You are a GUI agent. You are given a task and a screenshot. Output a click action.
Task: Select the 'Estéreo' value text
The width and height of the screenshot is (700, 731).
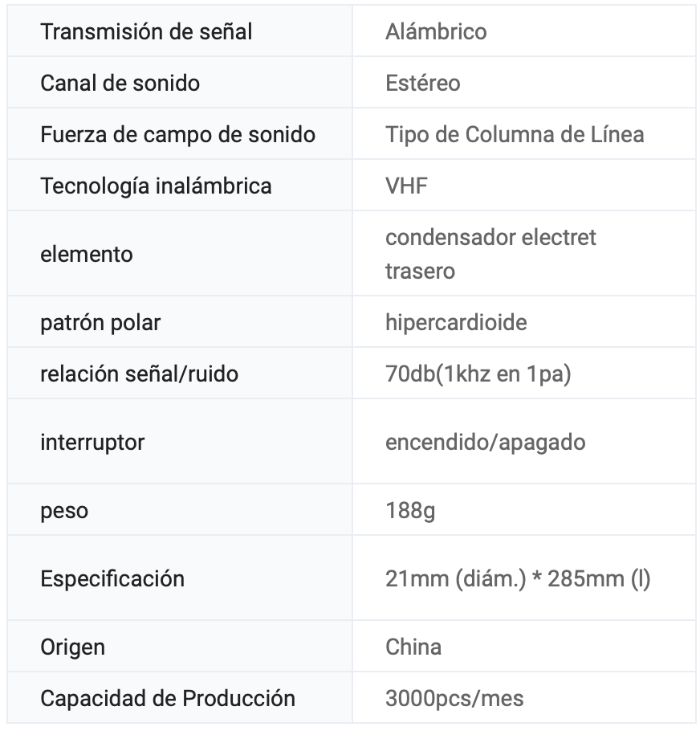coord(422,83)
